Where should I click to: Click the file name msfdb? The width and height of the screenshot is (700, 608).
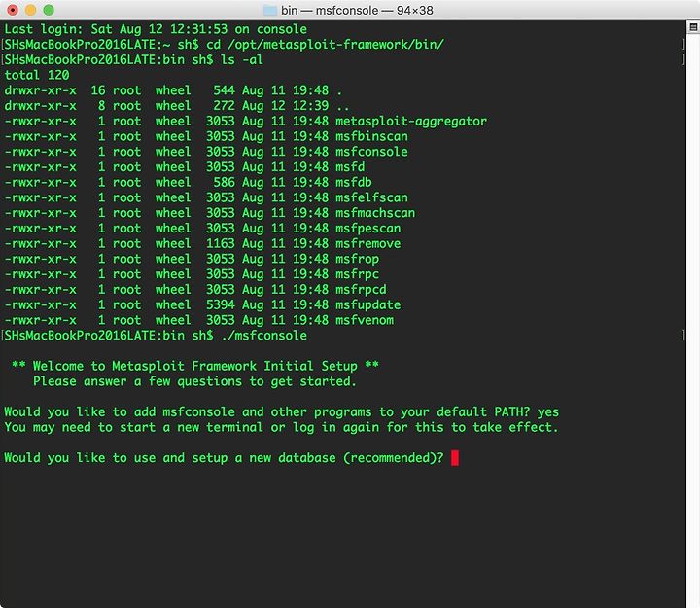(x=354, y=182)
